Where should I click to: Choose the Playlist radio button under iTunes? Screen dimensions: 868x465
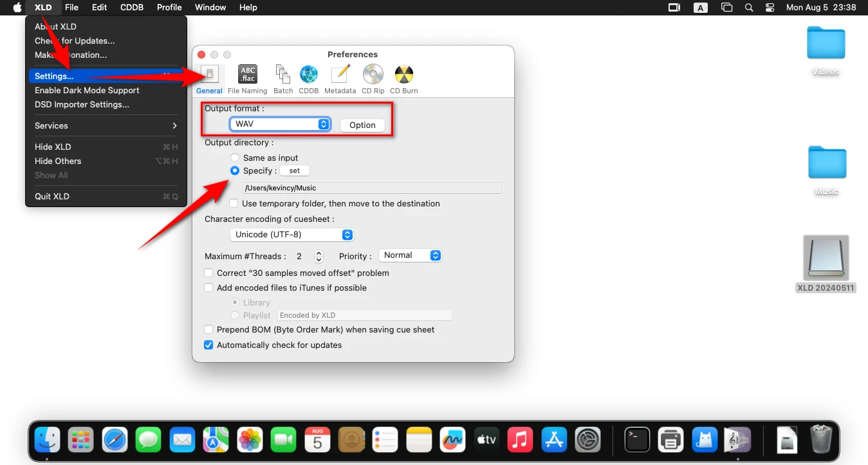coord(235,315)
